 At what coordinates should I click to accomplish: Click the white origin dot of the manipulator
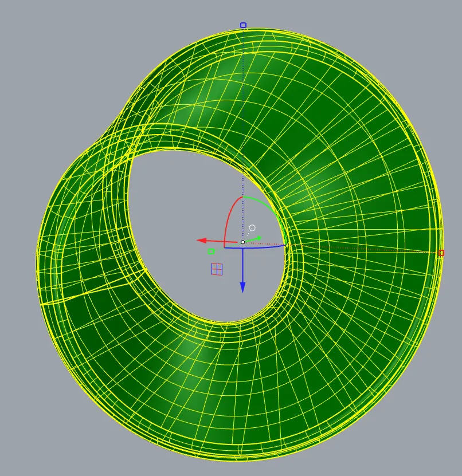tap(243, 242)
